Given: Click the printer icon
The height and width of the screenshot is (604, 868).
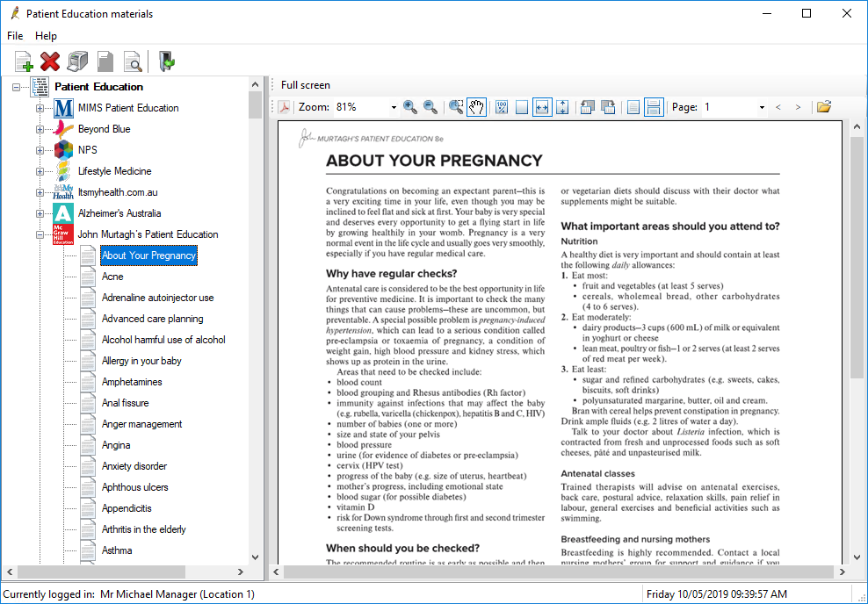Looking at the screenshot, I should (x=77, y=61).
